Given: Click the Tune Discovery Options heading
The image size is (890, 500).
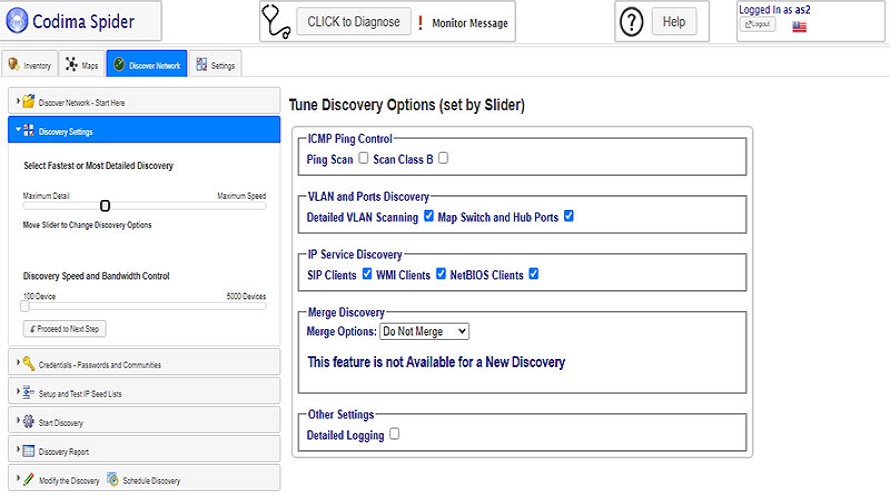Looking at the screenshot, I should coord(407,105).
